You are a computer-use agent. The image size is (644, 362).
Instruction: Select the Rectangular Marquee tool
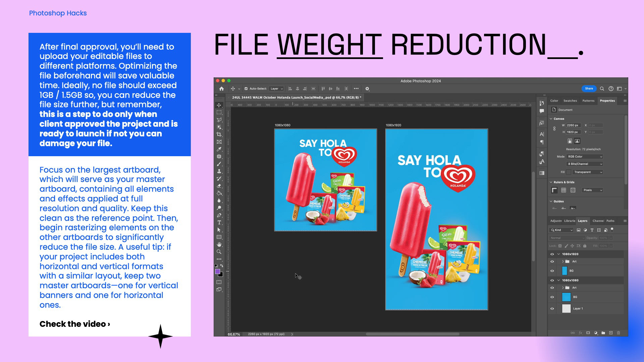pyautogui.click(x=219, y=113)
